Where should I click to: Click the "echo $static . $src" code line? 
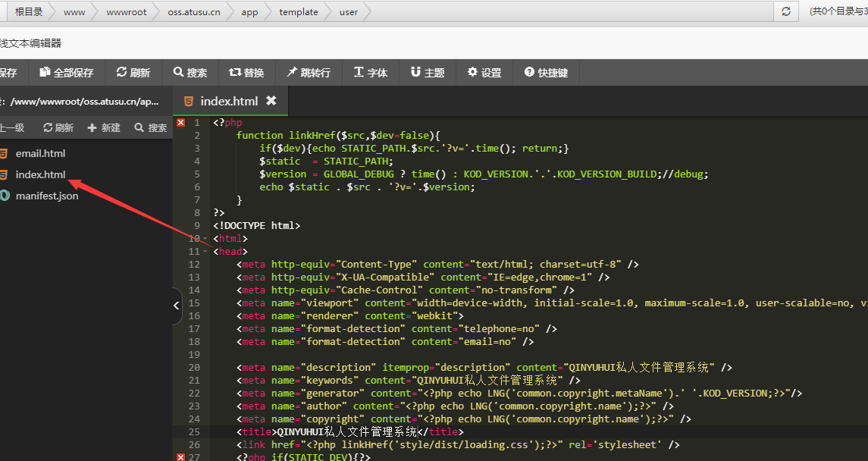coord(367,187)
